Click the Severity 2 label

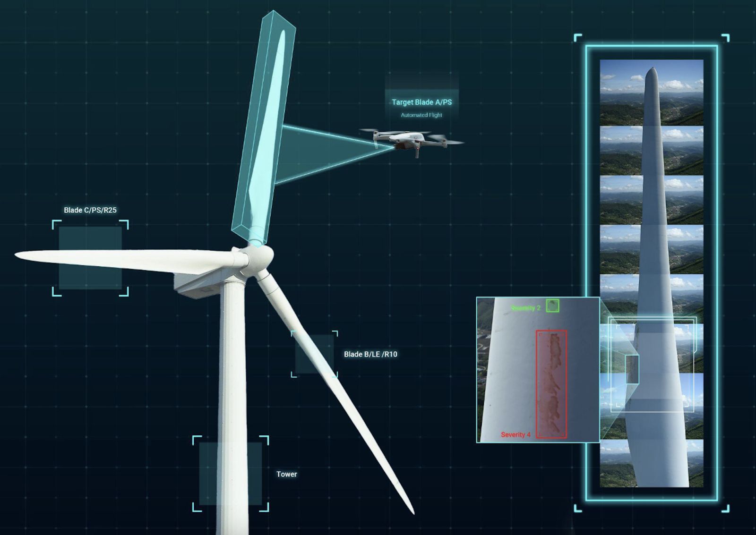point(526,308)
